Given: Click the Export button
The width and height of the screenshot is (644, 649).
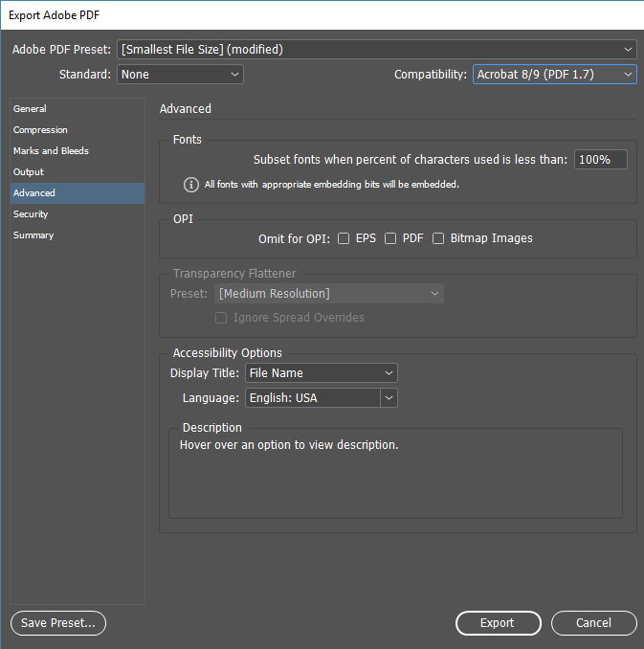Looking at the screenshot, I should (499, 623).
